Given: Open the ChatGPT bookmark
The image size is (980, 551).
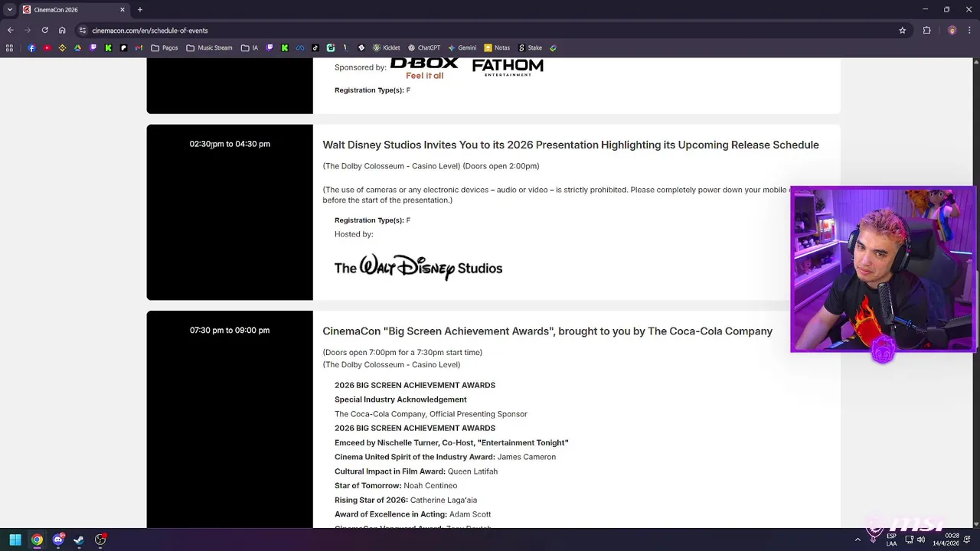Looking at the screenshot, I should 424,47.
